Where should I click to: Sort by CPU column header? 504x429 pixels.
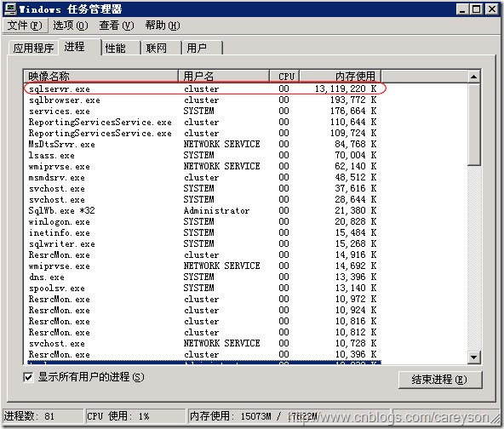[285, 76]
